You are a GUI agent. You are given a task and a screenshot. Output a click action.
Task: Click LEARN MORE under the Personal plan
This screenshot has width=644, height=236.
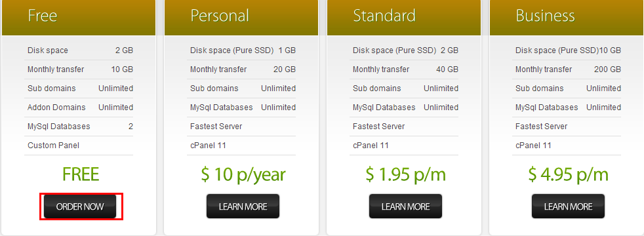pyautogui.click(x=243, y=206)
